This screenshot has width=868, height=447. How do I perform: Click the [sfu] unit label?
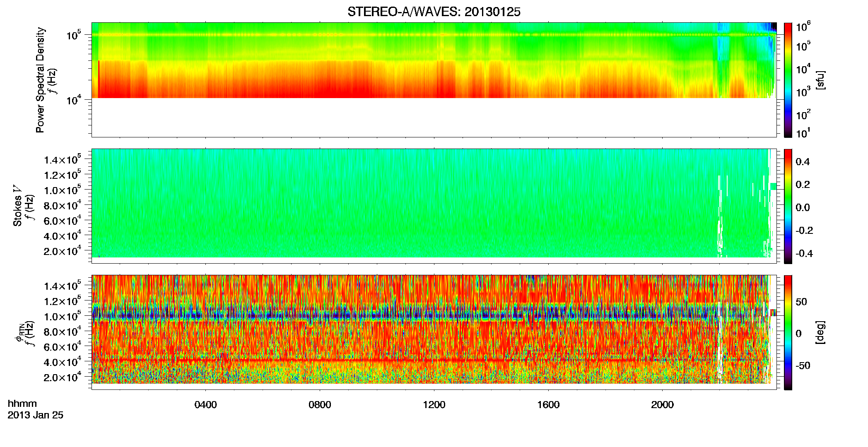tap(820, 80)
